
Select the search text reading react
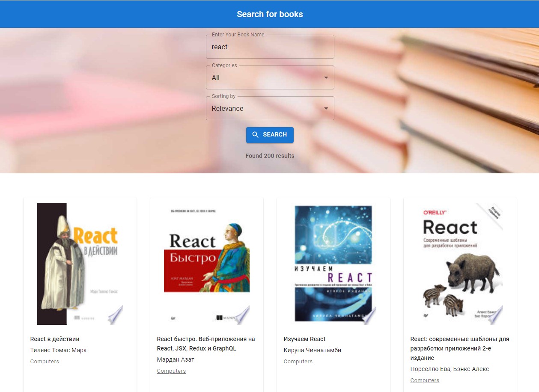tap(219, 47)
